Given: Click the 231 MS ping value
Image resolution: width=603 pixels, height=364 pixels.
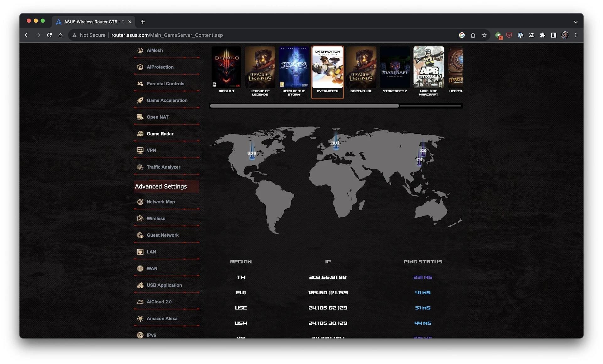Looking at the screenshot, I should (x=423, y=277).
